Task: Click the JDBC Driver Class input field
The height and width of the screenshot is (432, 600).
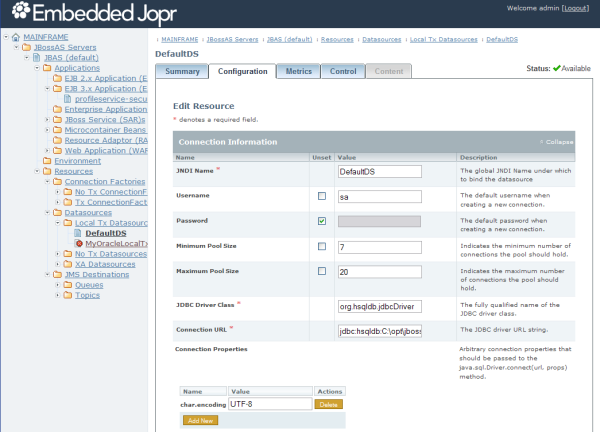Action: point(380,306)
